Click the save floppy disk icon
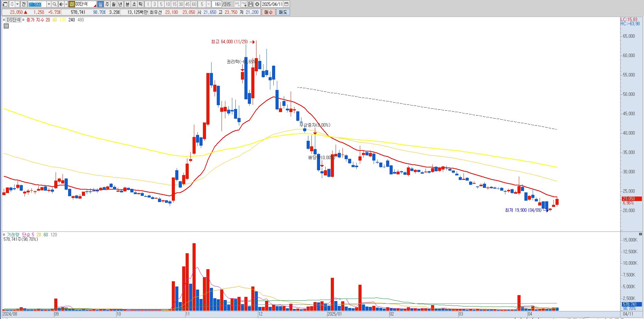 (x=250, y=4)
